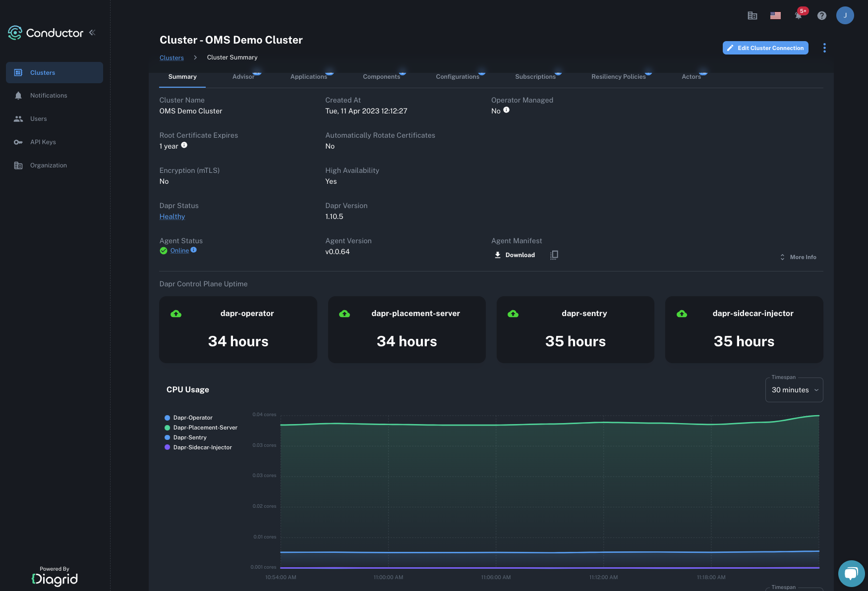Click Edit Cluster Connection button
The width and height of the screenshot is (868, 591).
coord(765,48)
